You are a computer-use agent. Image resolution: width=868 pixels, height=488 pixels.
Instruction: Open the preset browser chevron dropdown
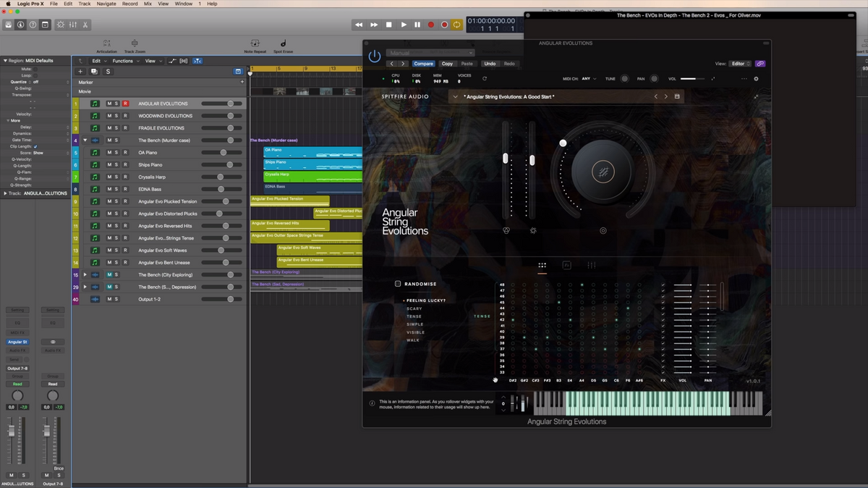click(x=455, y=96)
